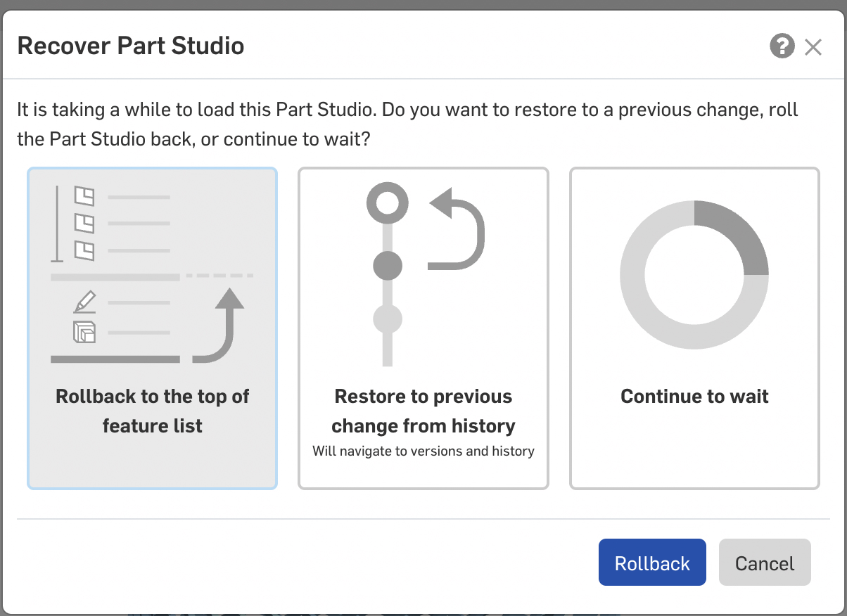Click 'Will navigate to versions and history' text

[x=423, y=451]
